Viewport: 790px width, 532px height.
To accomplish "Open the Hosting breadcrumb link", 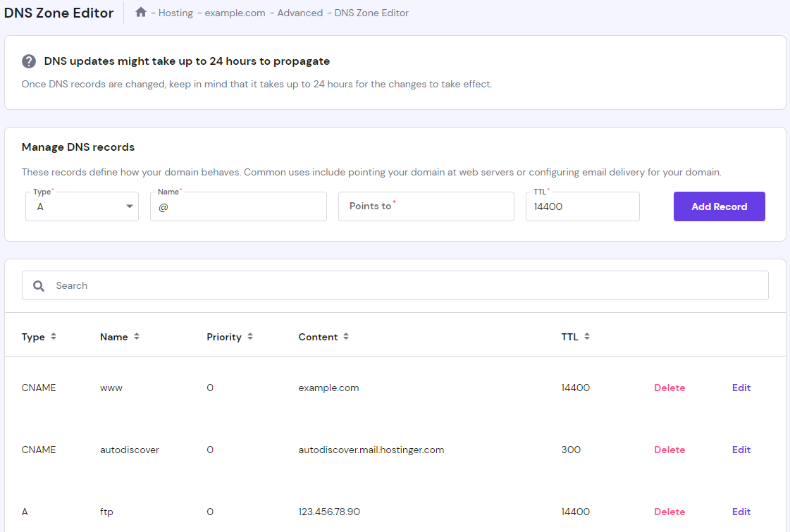I will [175, 13].
